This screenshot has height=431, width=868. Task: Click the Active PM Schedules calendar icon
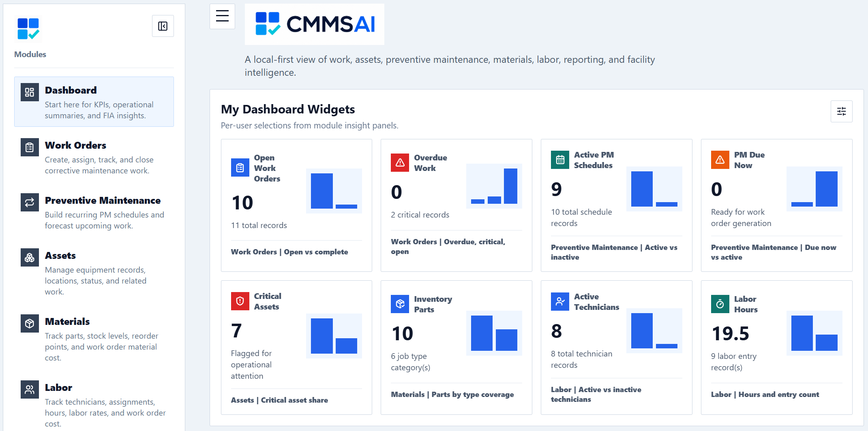[x=560, y=160]
